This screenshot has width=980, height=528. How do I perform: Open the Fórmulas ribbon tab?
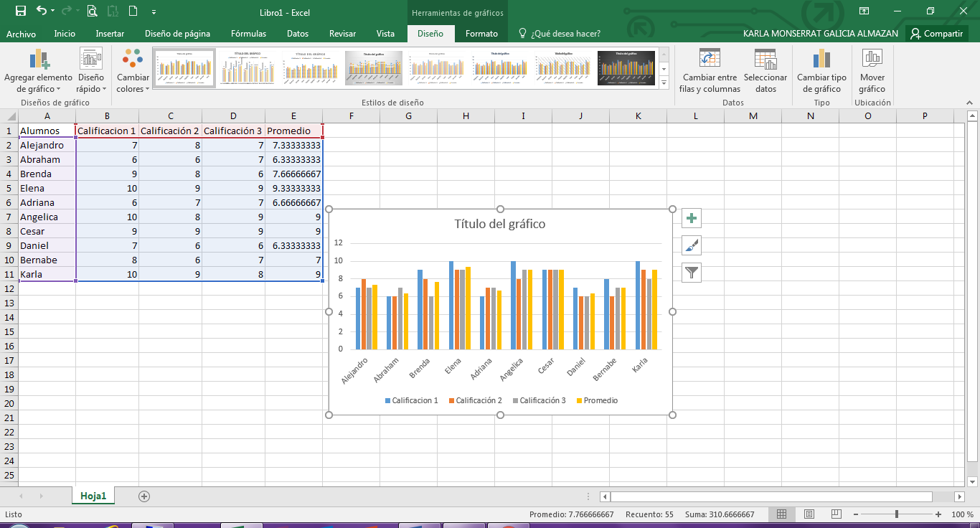pos(248,33)
